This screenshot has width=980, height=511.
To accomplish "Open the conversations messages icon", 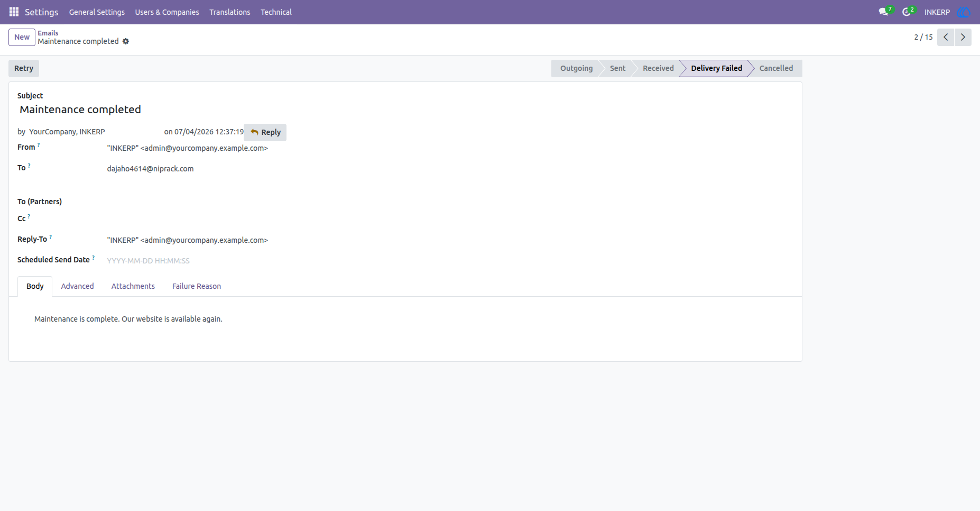I will [x=884, y=12].
